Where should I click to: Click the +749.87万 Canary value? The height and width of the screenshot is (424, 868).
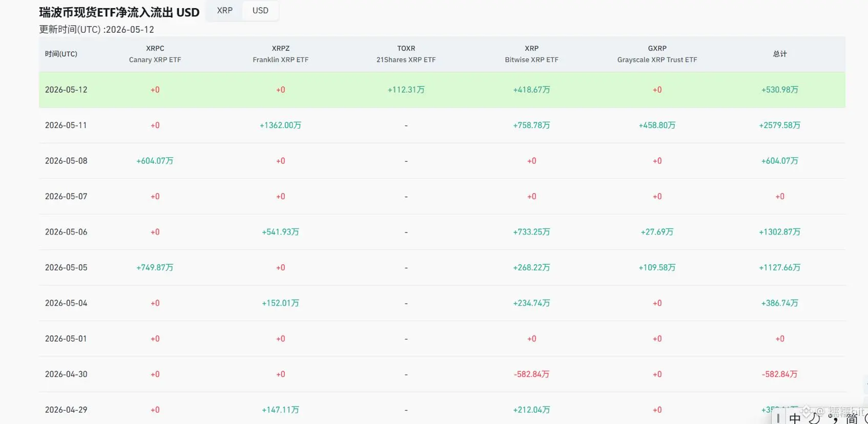(x=155, y=267)
